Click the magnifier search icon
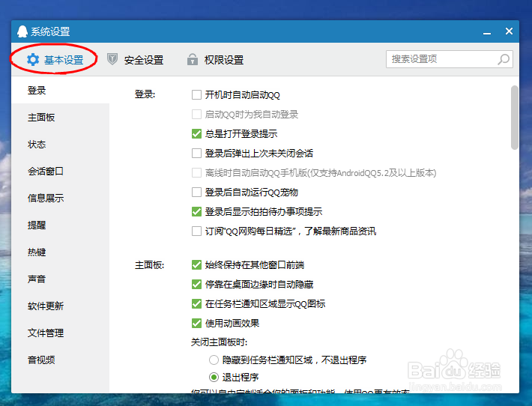This screenshot has height=406, width=532. 504,59
